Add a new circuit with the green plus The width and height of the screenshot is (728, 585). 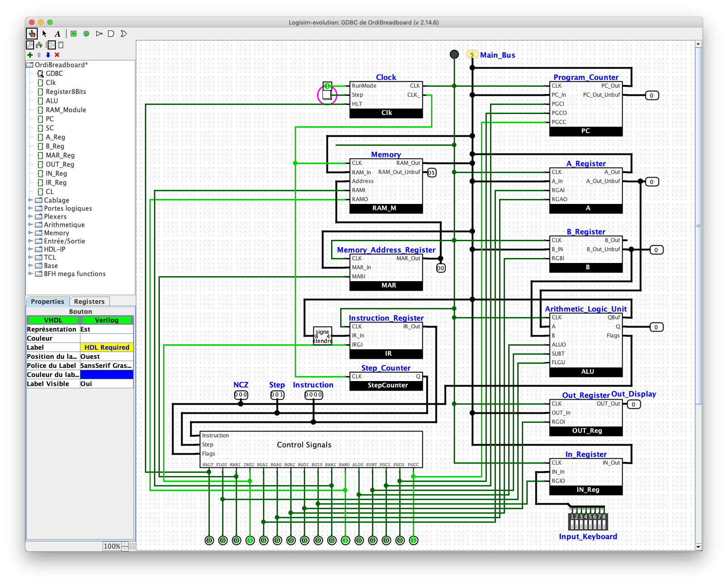(30, 55)
